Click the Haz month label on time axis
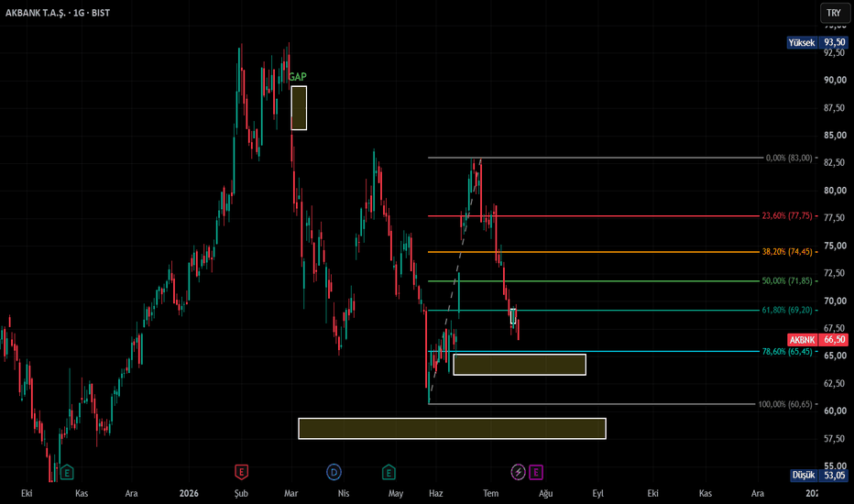Viewport: 854px width, 504px height. pyautogui.click(x=436, y=493)
